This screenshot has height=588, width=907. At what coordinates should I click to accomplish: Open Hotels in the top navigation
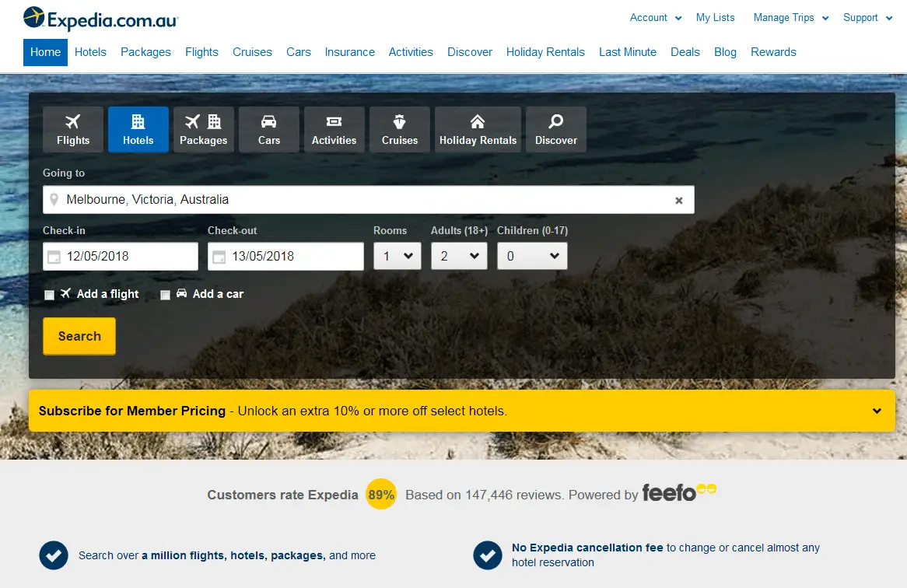pos(90,52)
